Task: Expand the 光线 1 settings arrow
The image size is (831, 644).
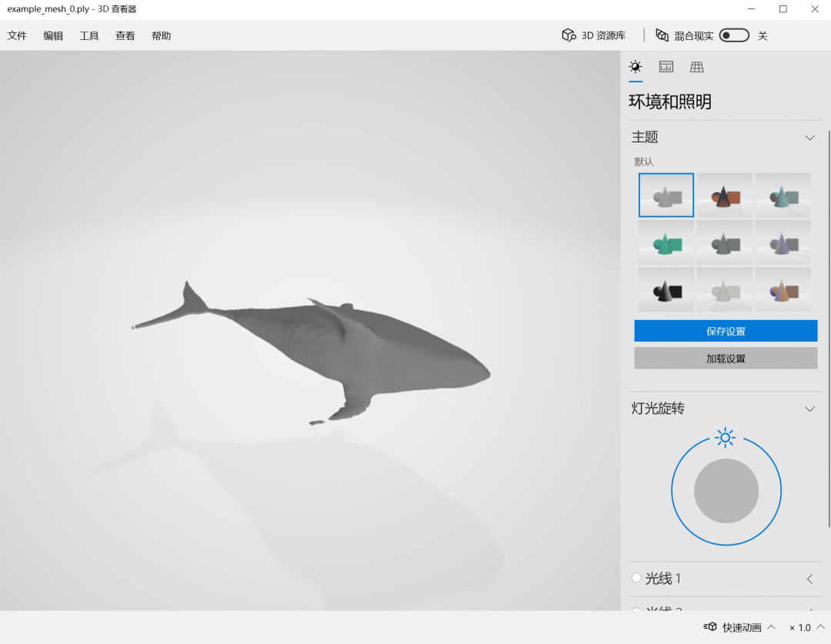Action: click(x=809, y=579)
